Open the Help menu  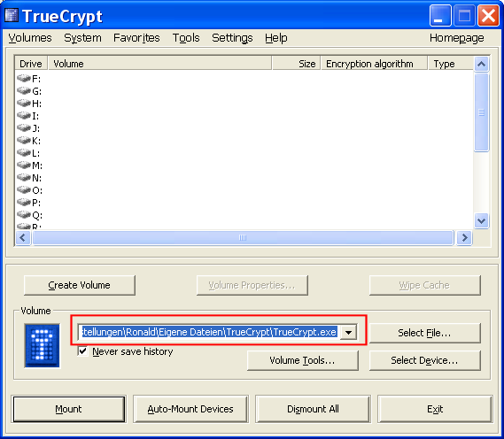[x=276, y=38]
